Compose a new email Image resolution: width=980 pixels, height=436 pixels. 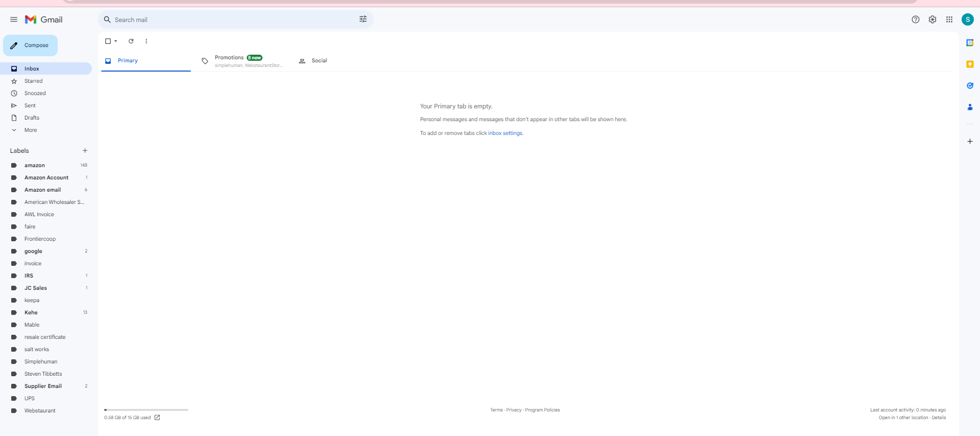tap(30, 45)
